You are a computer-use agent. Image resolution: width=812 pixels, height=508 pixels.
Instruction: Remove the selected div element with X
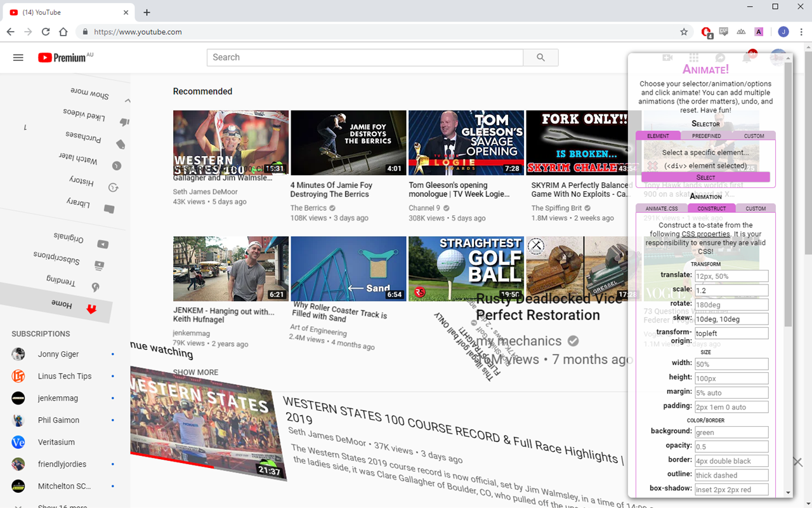tap(652, 166)
